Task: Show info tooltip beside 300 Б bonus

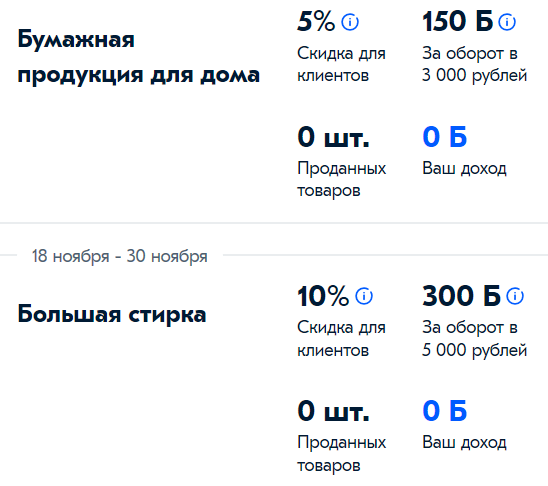Action: (515, 296)
